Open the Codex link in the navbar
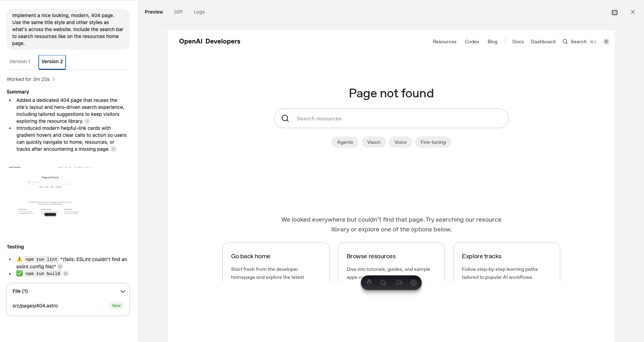Screen dimensions: 644x342 click(x=472, y=42)
